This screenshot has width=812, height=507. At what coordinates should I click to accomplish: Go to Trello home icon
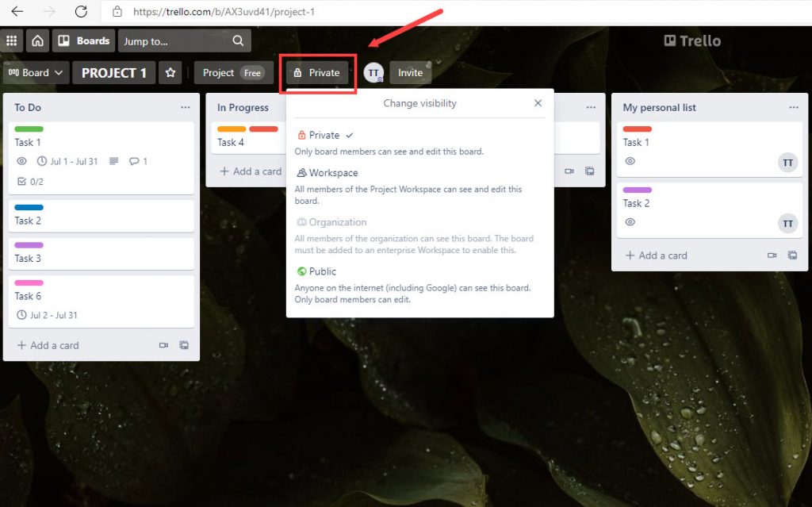[37, 40]
